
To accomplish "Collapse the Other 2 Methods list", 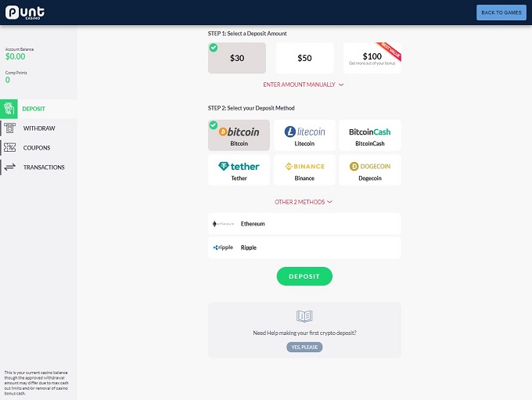I will coord(304,202).
